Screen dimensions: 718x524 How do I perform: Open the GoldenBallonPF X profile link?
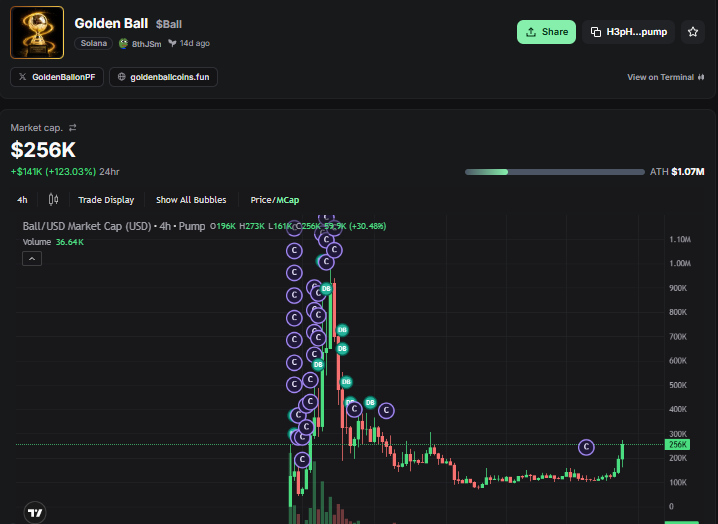click(57, 77)
